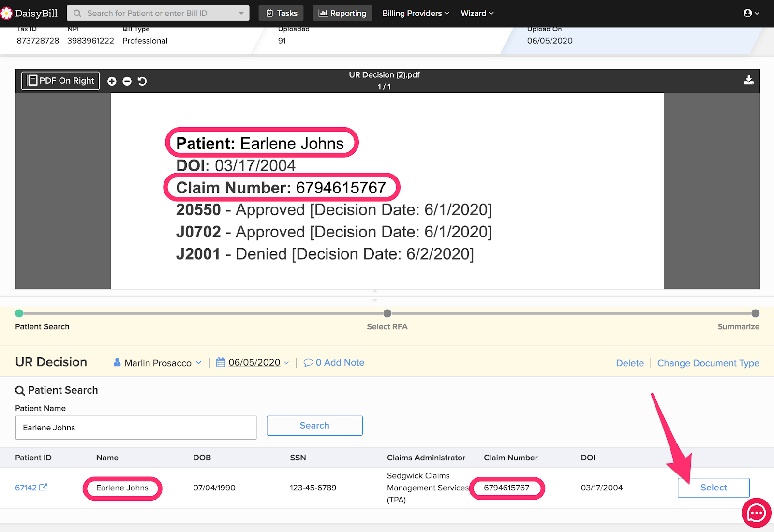This screenshot has width=774, height=532.
Task: Click the magnifier icon in patient search bar
Action: [x=77, y=13]
